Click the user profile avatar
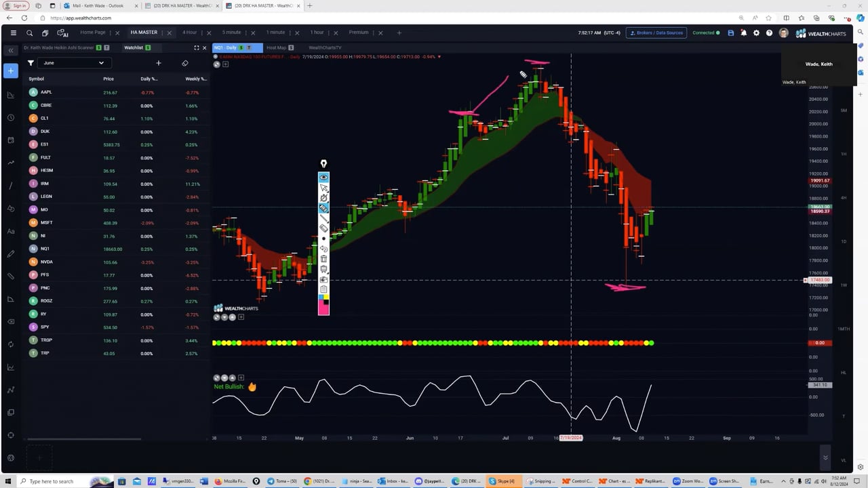 click(x=783, y=33)
